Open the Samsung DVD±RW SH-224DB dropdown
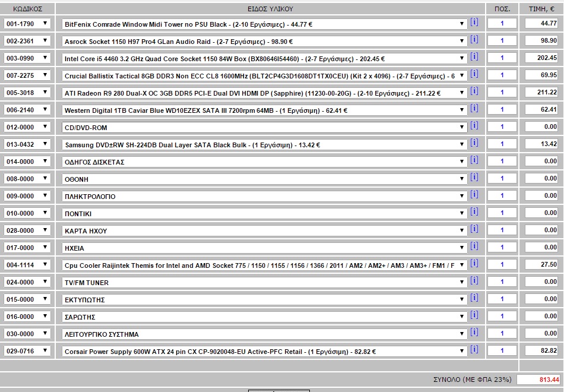 (x=264, y=145)
